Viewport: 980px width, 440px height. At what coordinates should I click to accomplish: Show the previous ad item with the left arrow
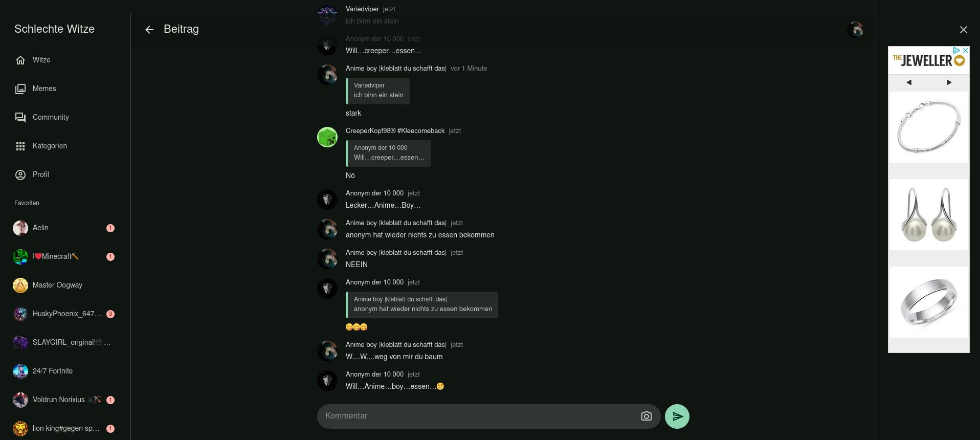[x=909, y=82]
